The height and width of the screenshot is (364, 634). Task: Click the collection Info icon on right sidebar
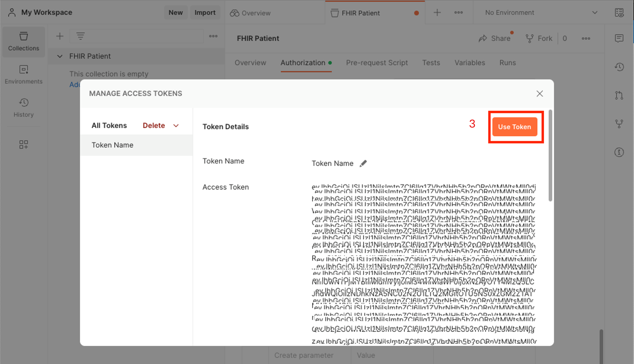(619, 152)
